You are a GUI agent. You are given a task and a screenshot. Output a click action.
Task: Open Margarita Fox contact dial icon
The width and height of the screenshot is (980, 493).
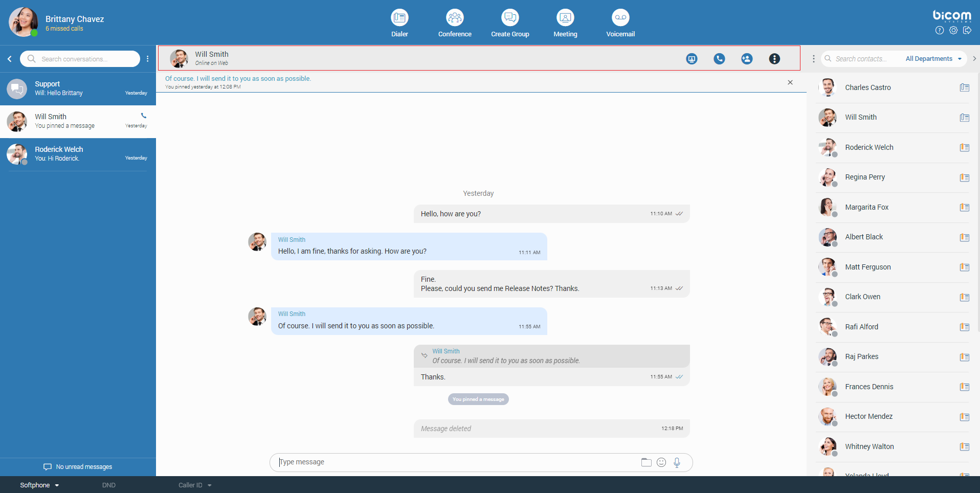965,207
